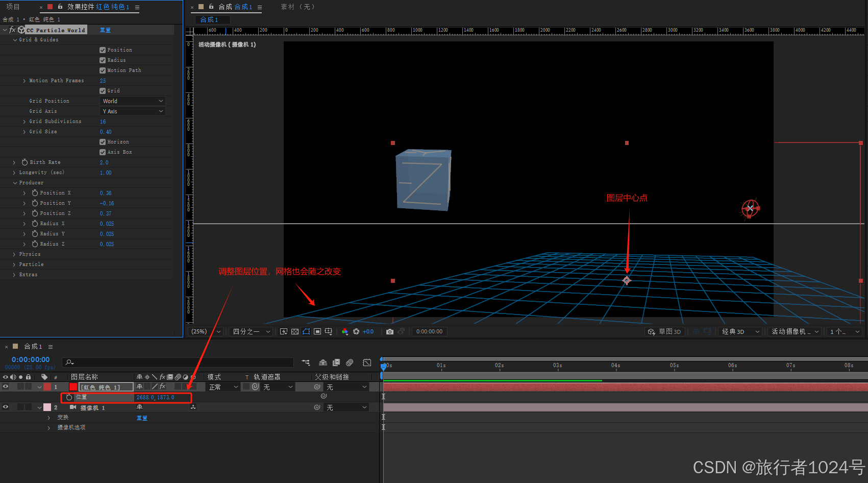Open the channel and color management icon
This screenshot has height=483, width=868.
point(345,332)
